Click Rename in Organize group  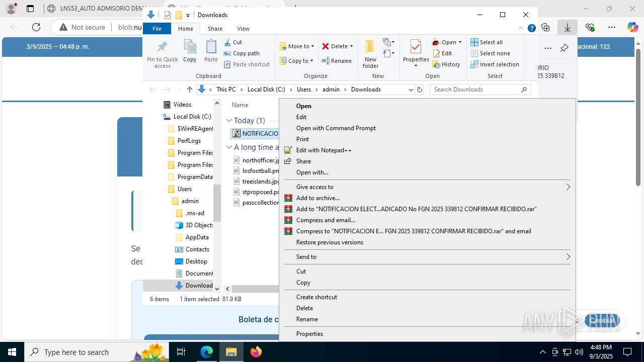coord(337,61)
